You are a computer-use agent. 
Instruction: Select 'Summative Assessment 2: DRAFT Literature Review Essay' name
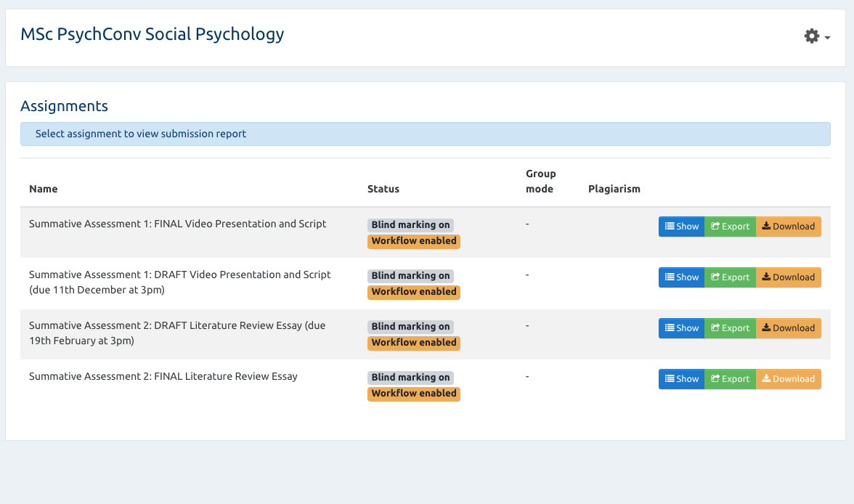coord(177,333)
